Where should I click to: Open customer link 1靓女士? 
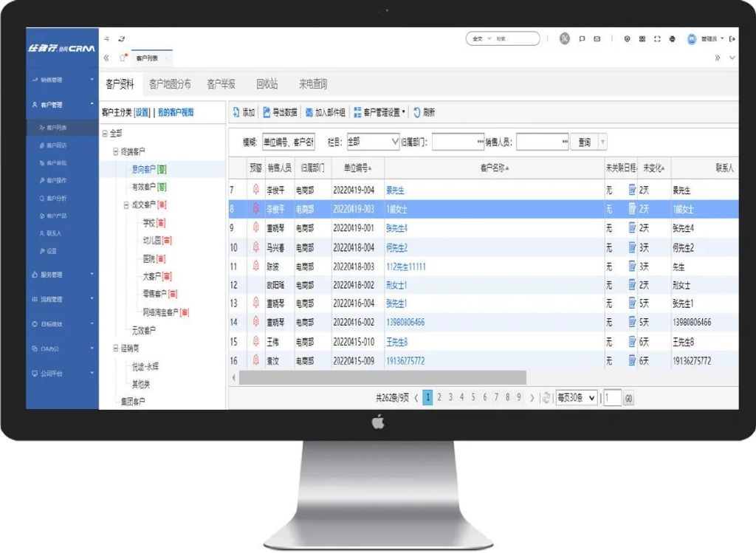[399, 209]
